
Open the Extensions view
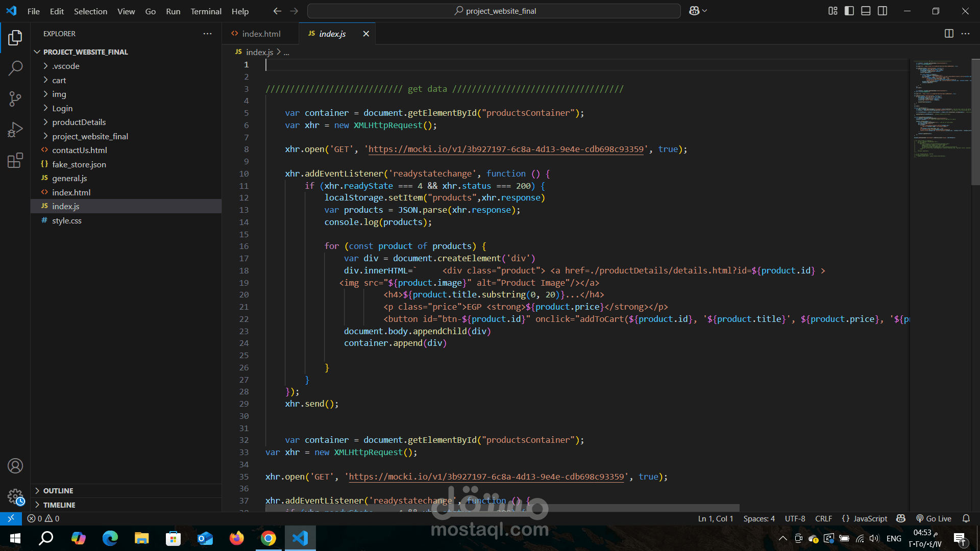15,160
